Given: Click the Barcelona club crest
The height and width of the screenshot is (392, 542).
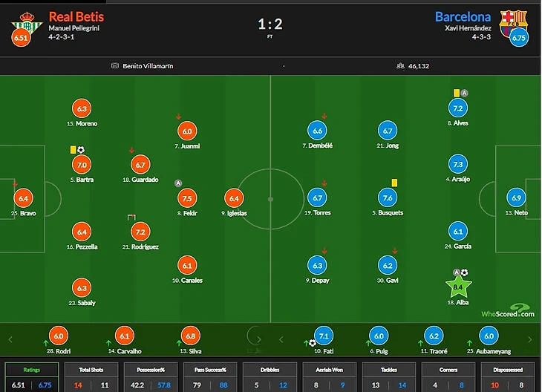Looking at the screenshot, I should pyautogui.click(x=512, y=23).
